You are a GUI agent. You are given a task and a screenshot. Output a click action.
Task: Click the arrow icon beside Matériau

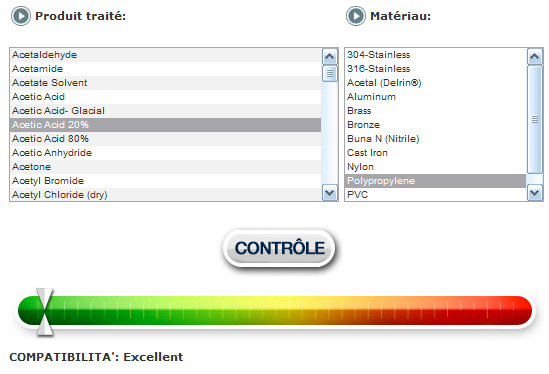tap(356, 16)
